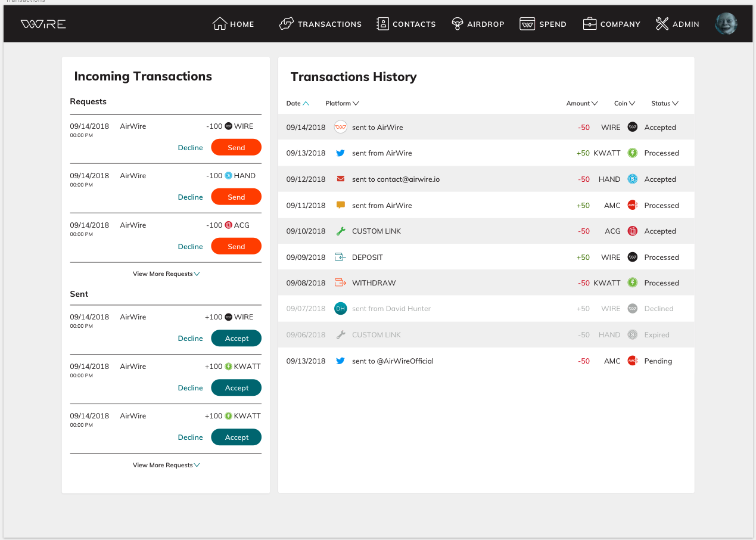
Task: Switch to the Spend section
Action: coord(543,24)
